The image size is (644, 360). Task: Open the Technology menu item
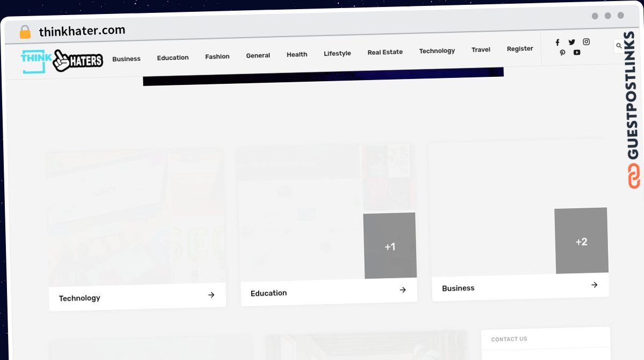coord(437,51)
